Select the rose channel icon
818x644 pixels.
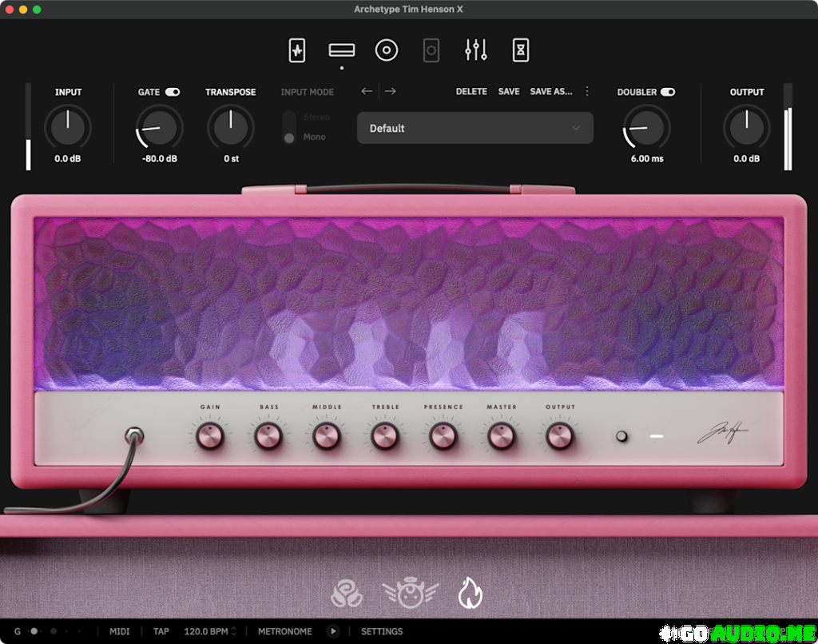click(347, 592)
